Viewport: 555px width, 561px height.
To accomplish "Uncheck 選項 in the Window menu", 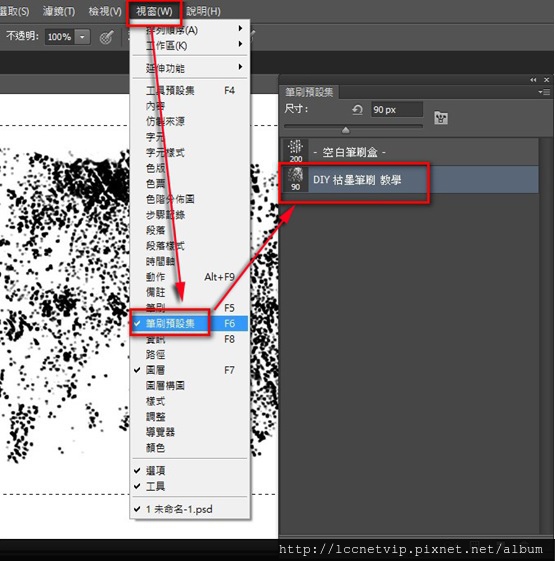I will [x=190, y=470].
